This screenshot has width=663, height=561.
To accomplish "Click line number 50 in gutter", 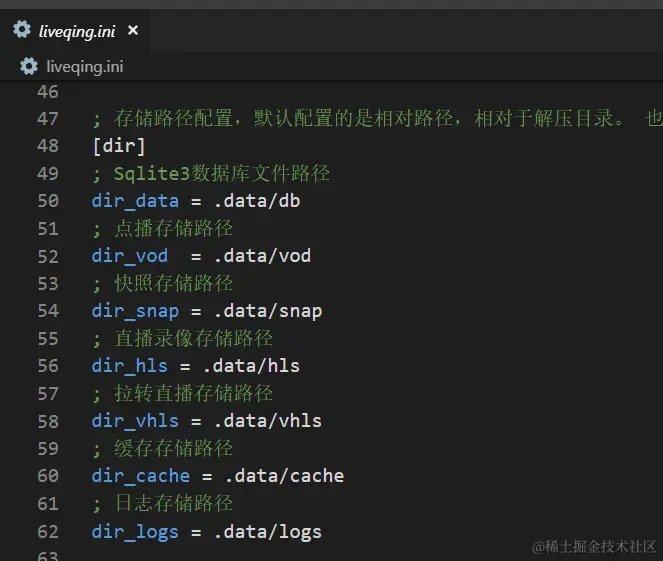I will click(48, 201).
